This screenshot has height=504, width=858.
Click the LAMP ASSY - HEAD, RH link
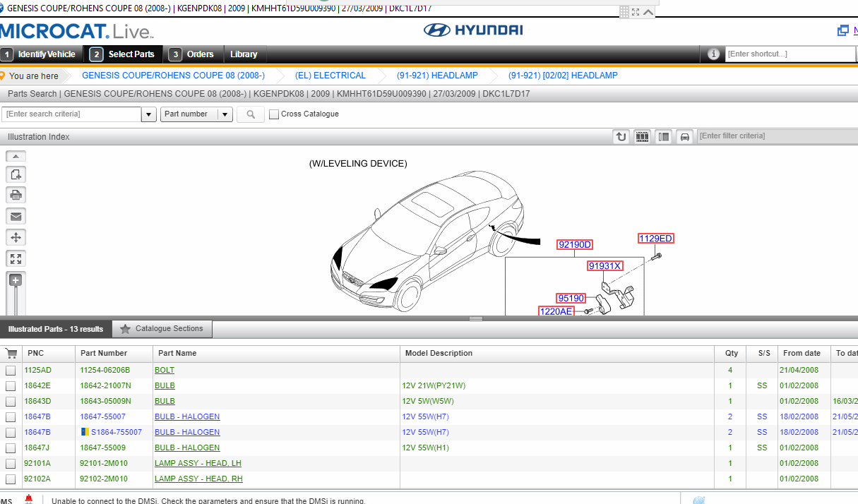point(198,479)
